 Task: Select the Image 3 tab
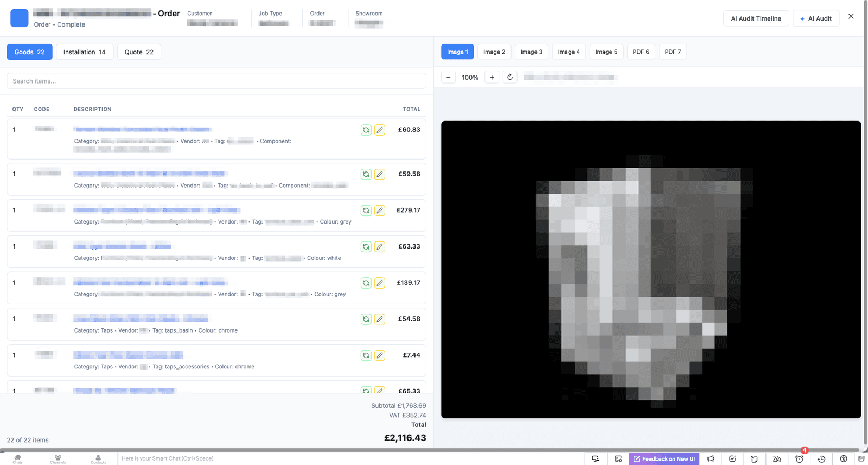(x=531, y=52)
